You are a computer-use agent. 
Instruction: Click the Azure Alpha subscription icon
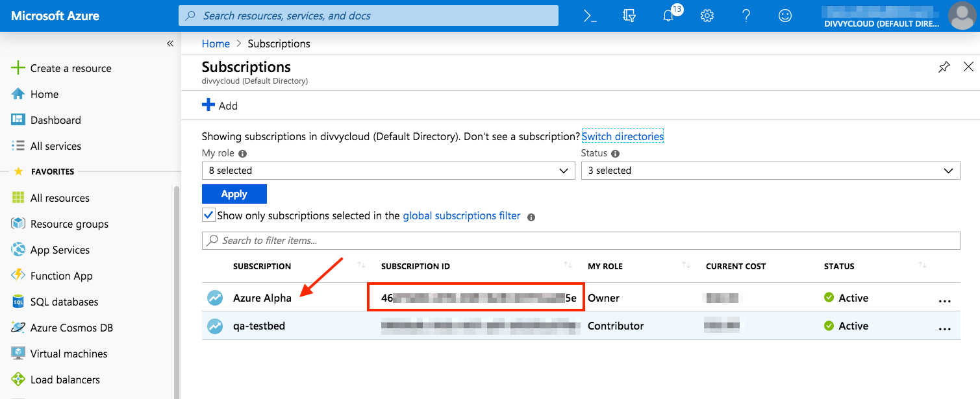point(215,298)
